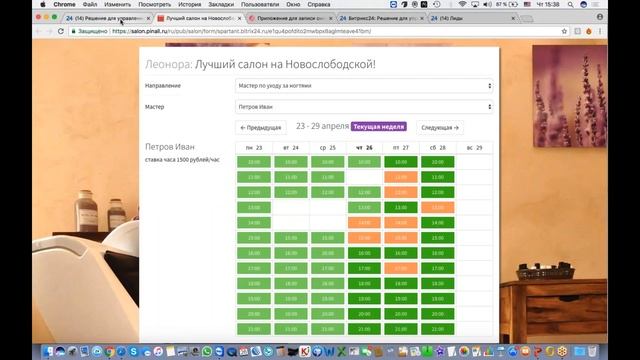Open the AirPlay display menu icon
Viewport: 640px width, 360px height.
475,4
